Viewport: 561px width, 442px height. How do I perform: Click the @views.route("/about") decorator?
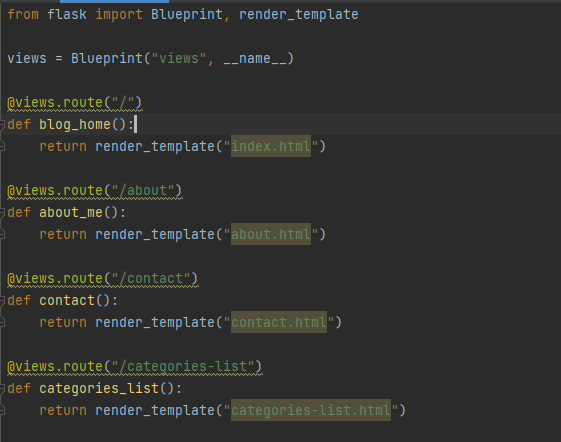[x=94, y=191]
